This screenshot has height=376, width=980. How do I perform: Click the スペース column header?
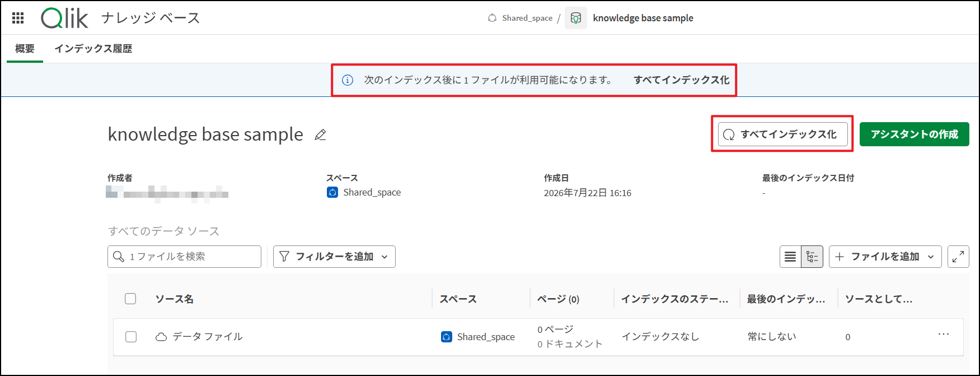[x=458, y=299]
